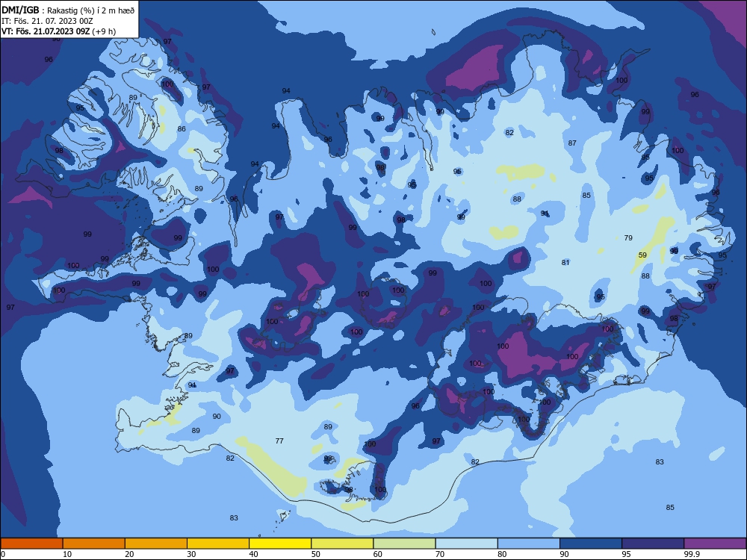Click the 90–95 dark blue legend swatch
Screen dimensions: 747x560
(591, 544)
